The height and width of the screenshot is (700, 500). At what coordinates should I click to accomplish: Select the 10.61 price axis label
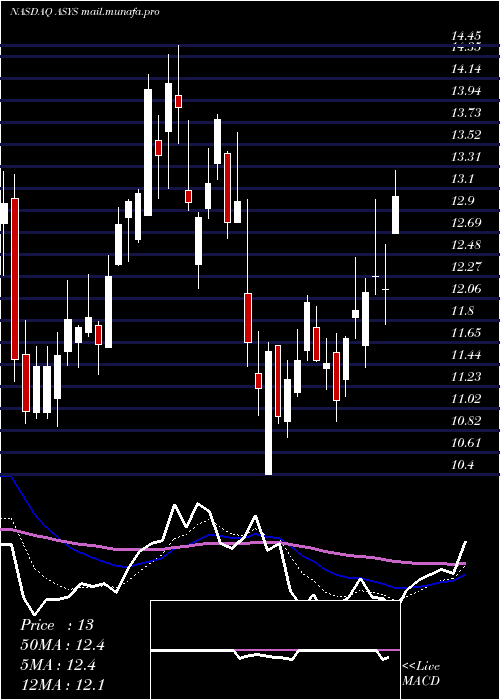[467, 443]
